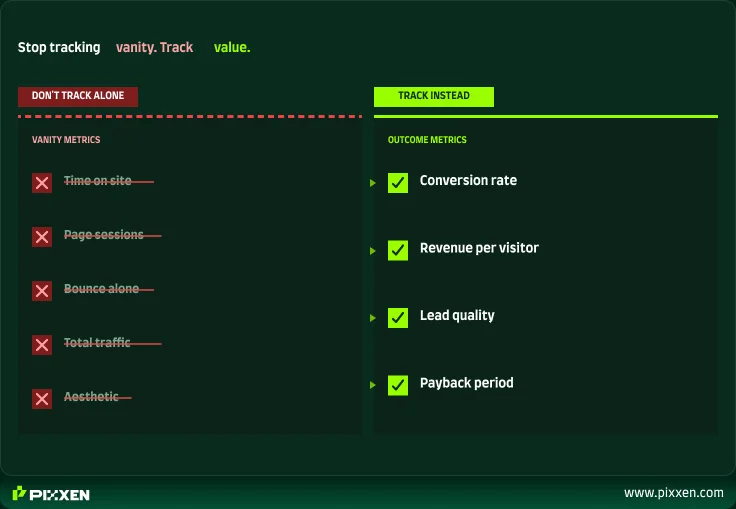Expand the arrow next to Lead quality

pos(373,318)
